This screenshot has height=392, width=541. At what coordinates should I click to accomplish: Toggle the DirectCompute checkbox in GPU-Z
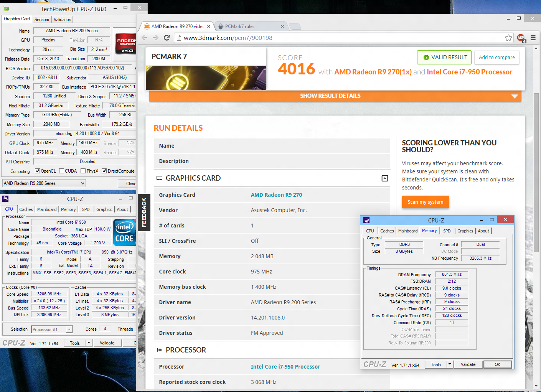[x=104, y=171]
